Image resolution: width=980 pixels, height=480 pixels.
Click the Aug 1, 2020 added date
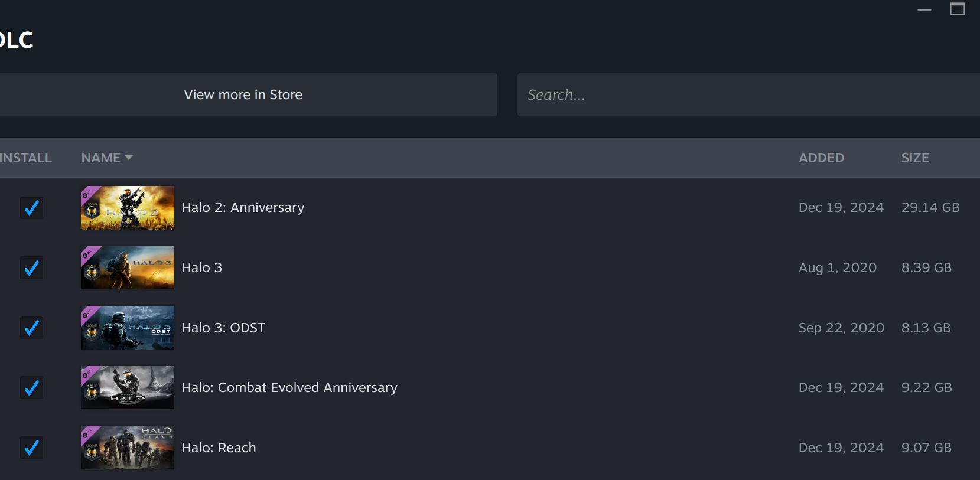838,268
